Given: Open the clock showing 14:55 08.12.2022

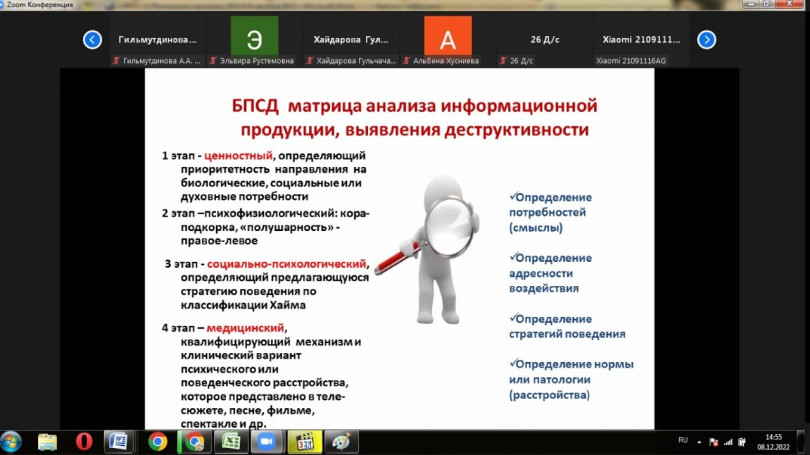Looking at the screenshot, I should pyautogui.click(x=773, y=442).
